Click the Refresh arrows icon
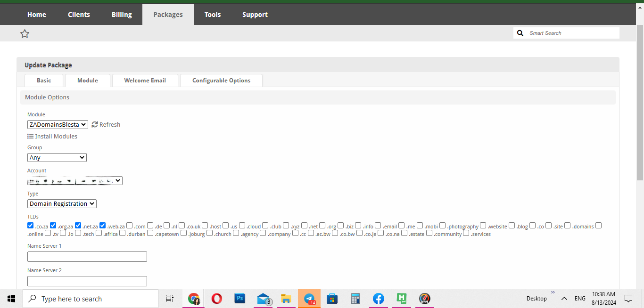The height and width of the screenshot is (308, 644). point(95,124)
